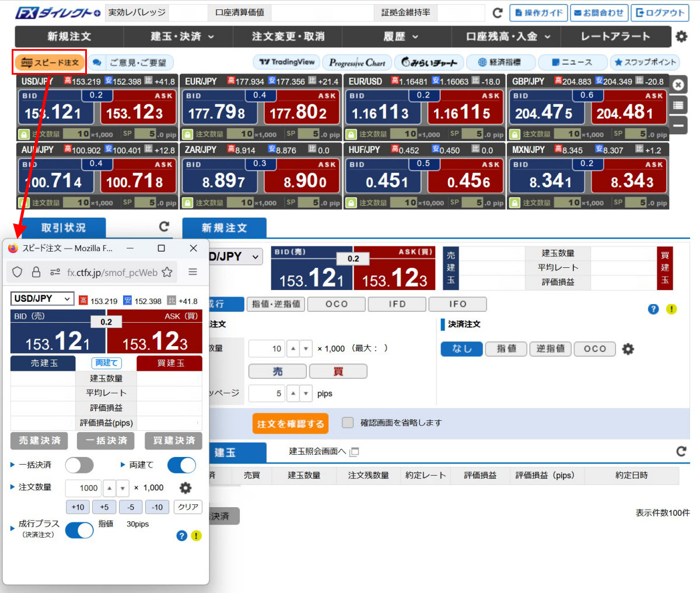Open settings gear in main navigation bar
This screenshot has height=593, width=700.
tap(681, 37)
